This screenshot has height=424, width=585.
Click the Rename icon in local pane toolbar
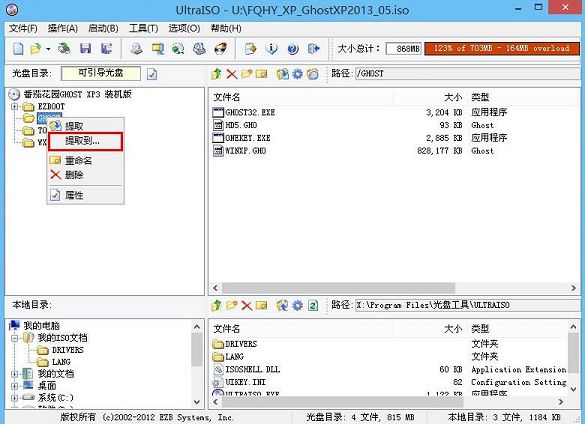pyautogui.click(x=262, y=306)
